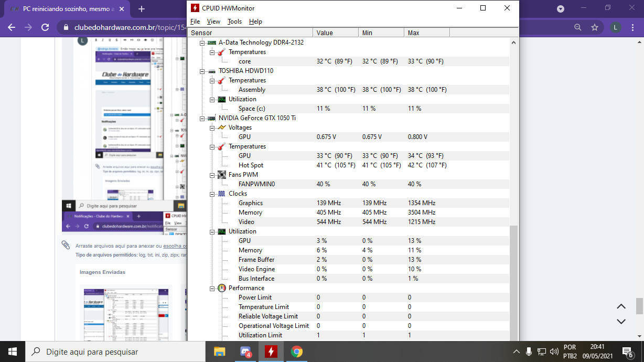The image size is (644, 362).
Task: Click the thermometer icon beside NVIDIA Temperatures
Action: click(x=222, y=146)
